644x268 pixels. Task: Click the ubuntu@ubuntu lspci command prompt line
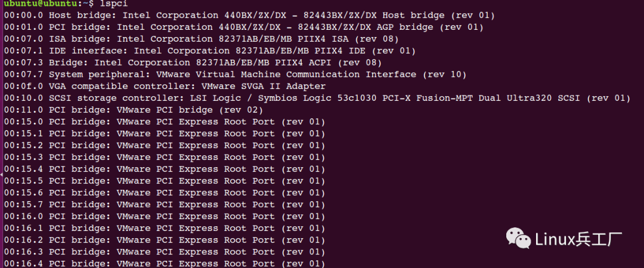click(66, 4)
